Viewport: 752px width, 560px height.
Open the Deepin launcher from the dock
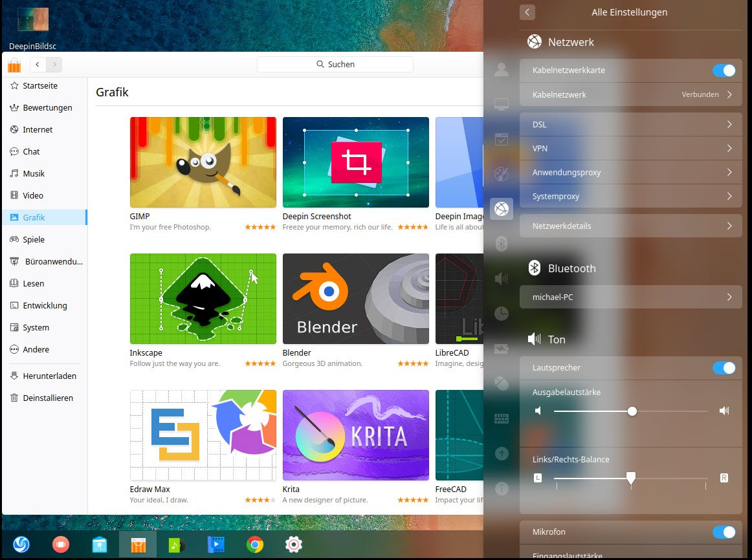(x=21, y=544)
